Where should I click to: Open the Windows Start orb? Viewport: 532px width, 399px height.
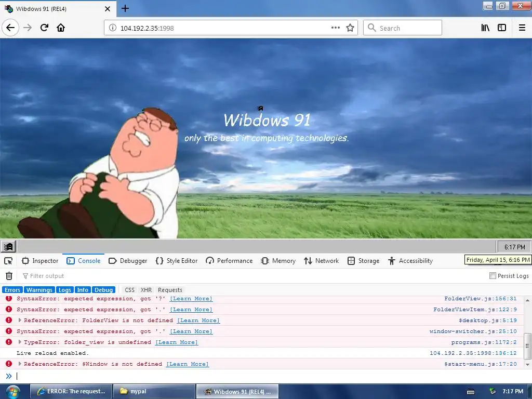coord(12,392)
